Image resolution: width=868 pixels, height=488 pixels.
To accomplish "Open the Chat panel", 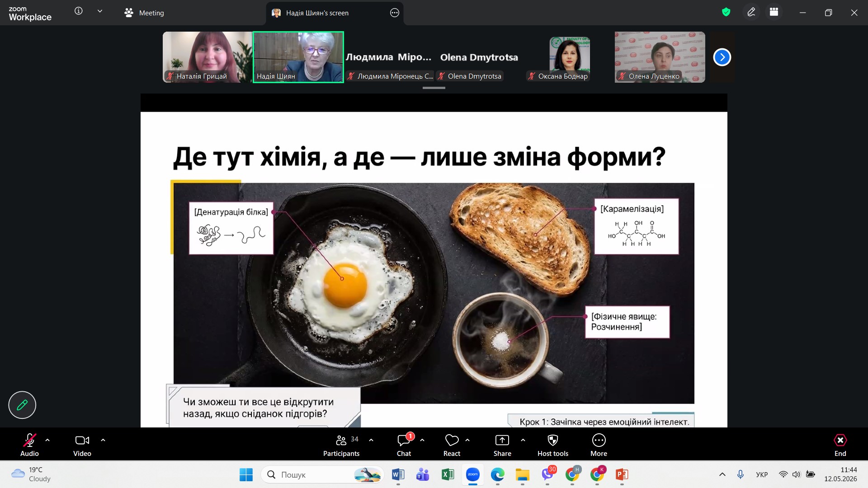I will point(404,446).
